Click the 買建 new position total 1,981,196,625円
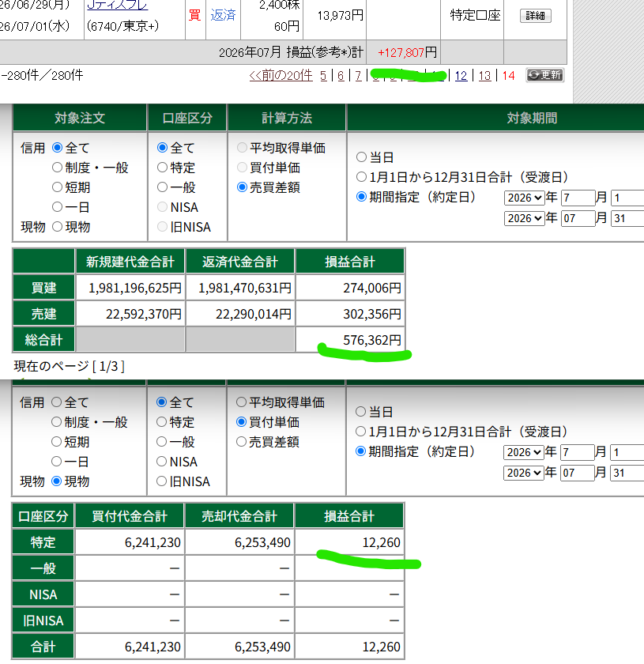 pos(134,288)
